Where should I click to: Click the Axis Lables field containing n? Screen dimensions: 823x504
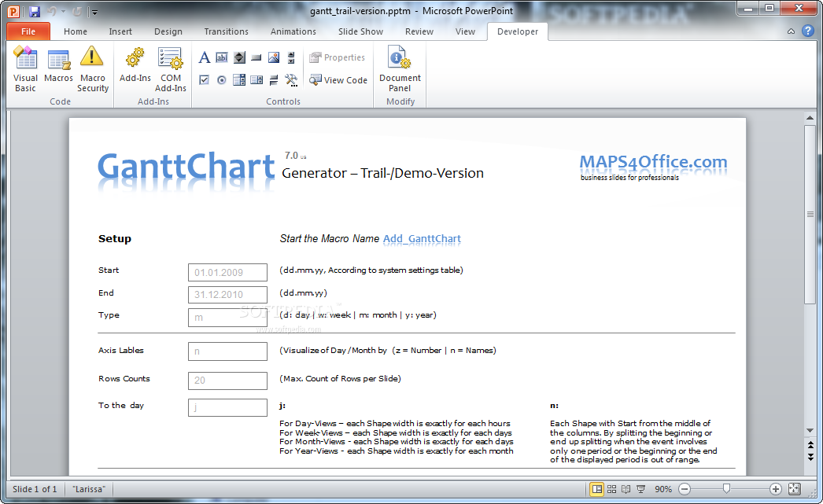coord(228,351)
